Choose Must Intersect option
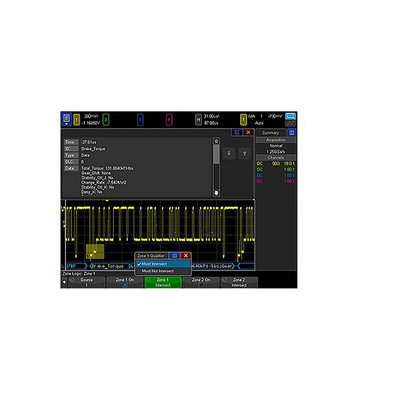400x400 pixels. [163, 264]
